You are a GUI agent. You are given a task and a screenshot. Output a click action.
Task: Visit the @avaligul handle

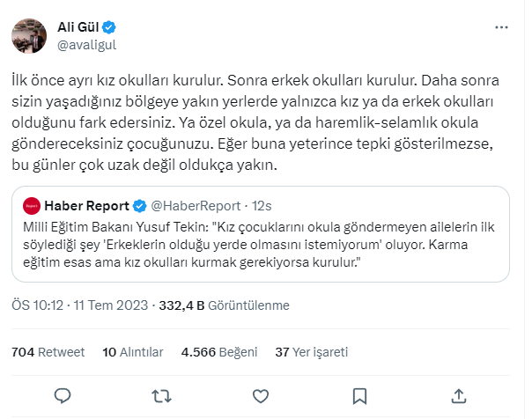[x=86, y=44]
